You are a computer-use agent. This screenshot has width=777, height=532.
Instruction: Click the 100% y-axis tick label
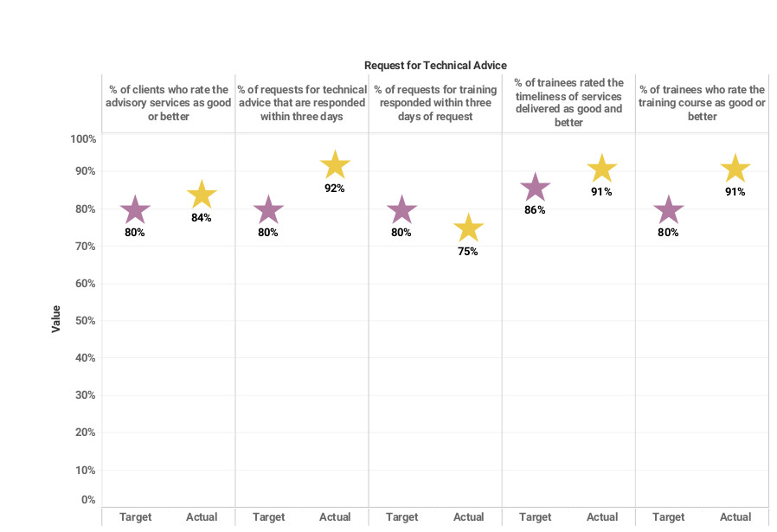point(83,139)
